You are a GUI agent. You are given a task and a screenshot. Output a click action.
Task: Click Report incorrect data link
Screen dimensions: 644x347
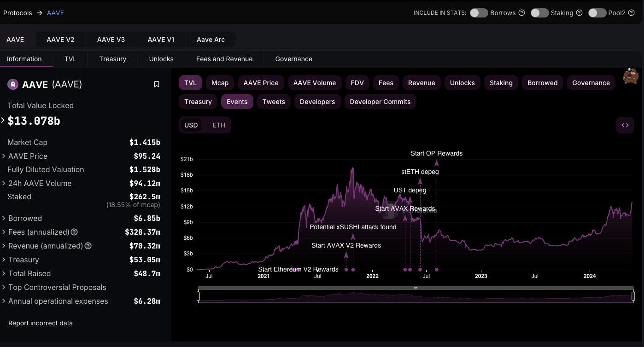coord(41,323)
